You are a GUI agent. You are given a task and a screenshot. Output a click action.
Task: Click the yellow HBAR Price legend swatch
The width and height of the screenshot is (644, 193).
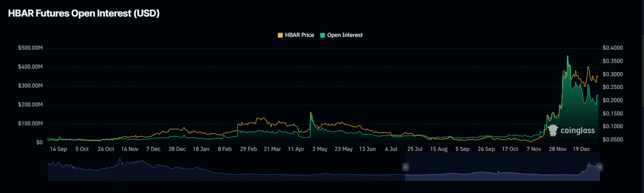coord(280,35)
